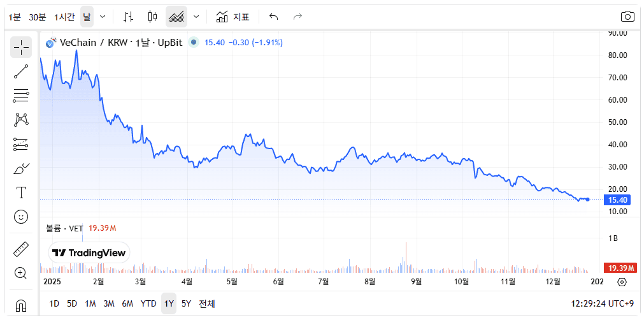Click the 10월 label on time axis

[462, 281]
